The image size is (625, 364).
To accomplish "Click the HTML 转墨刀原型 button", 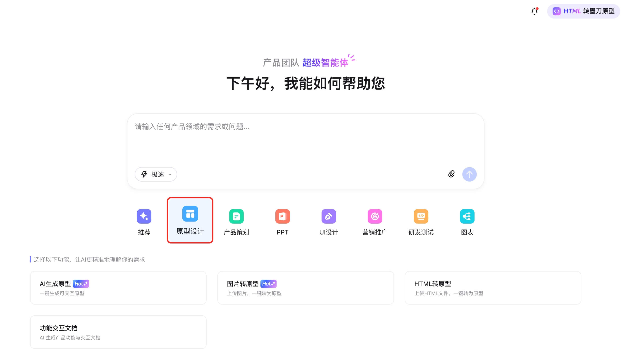I will pos(583,11).
